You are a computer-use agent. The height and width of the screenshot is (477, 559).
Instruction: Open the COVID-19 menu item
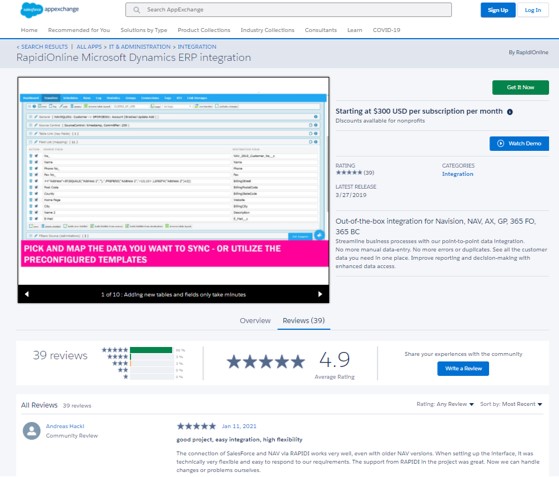386,30
